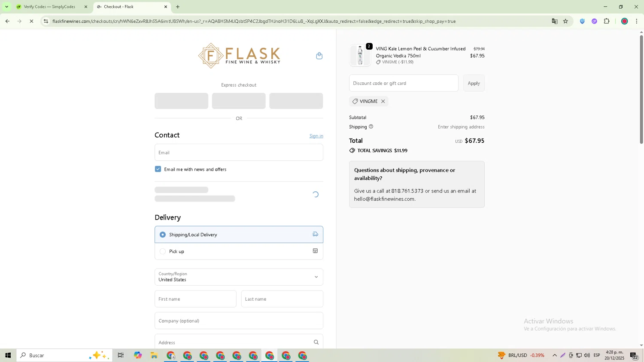This screenshot has width=644, height=362.
Task: Open the taskbar clock and date
Action: coord(614,355)
